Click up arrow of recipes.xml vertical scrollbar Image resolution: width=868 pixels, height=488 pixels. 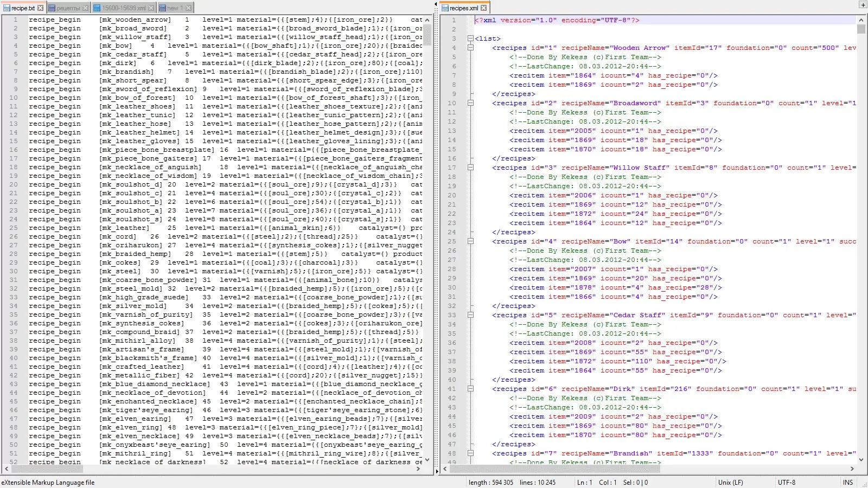(861, 20)
